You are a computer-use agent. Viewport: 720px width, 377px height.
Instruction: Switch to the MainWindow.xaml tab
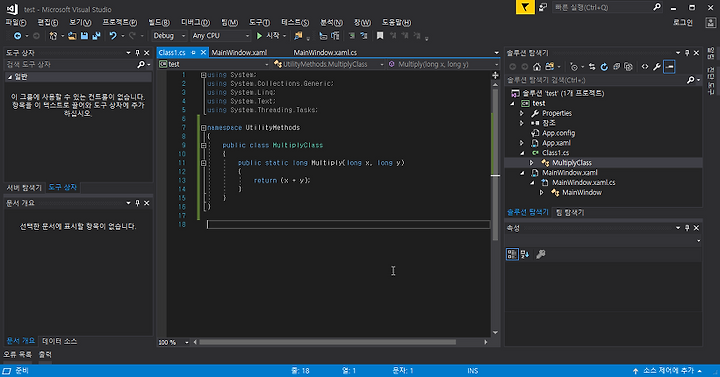[x=239, y=53]
